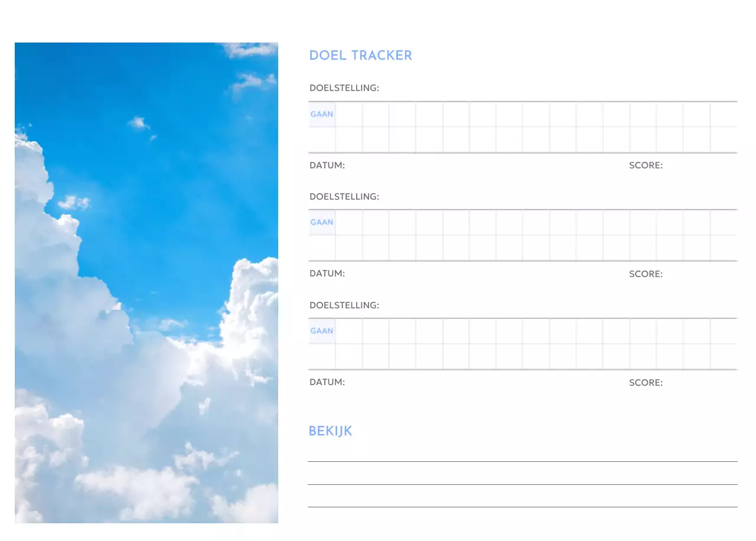Click the third DATUM field
The width and height of the screenshot is (756, 541).
pos(327,382)
